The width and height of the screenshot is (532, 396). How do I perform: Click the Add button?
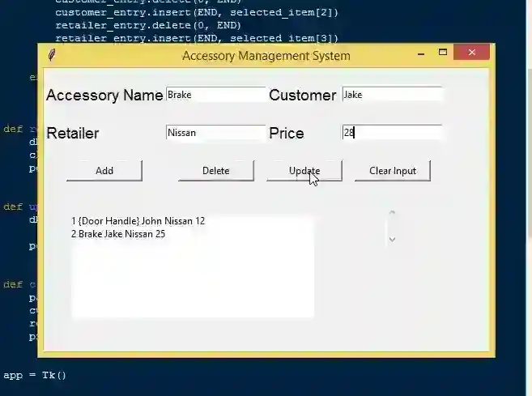point(104,171)
